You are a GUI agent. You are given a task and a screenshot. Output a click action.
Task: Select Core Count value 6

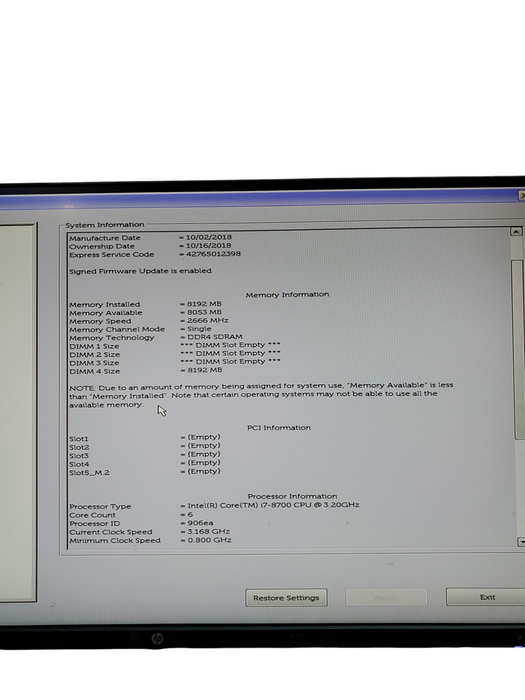point(190,514)
